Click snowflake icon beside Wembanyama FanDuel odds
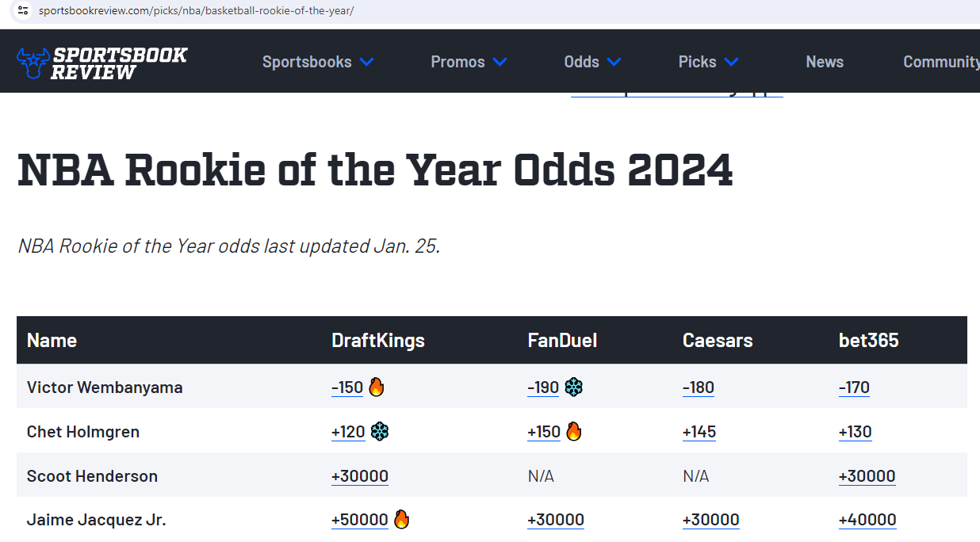 574,387
